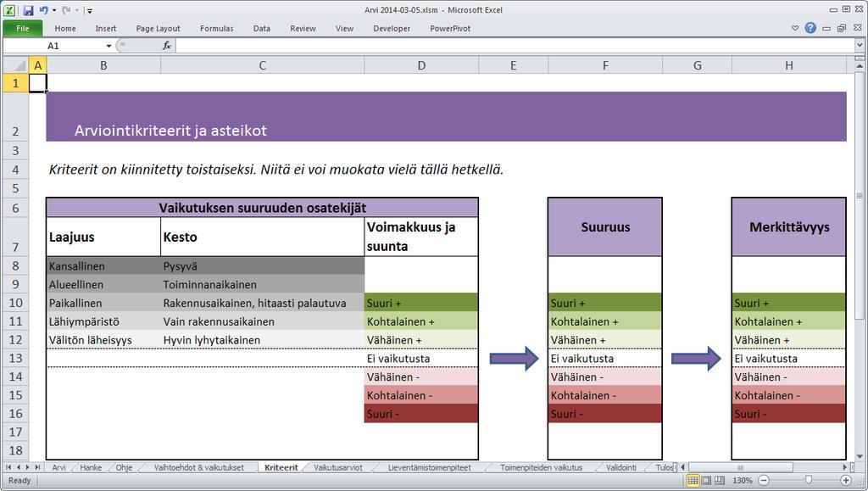
Task: Click the 'Rakennusaikainen, hitaasti palautuva' cell
Action: pyautogui.click(x=263, y=303)
